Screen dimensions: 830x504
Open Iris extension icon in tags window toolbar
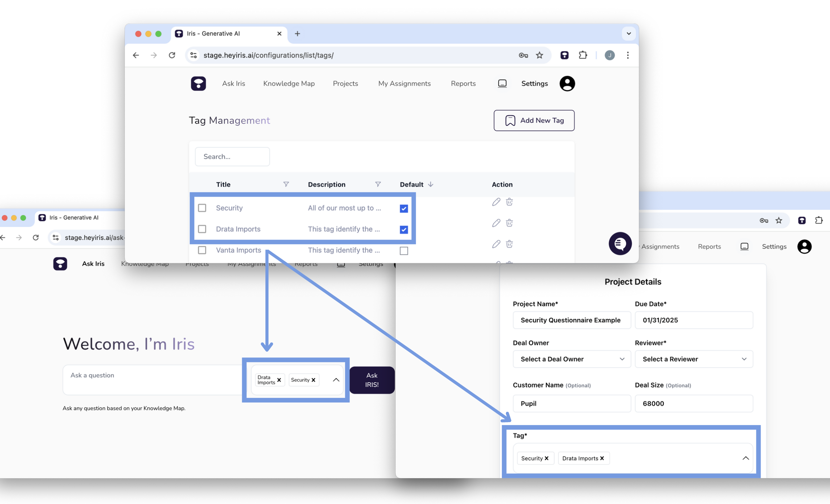pyautogui.click(x=565, y=55)
